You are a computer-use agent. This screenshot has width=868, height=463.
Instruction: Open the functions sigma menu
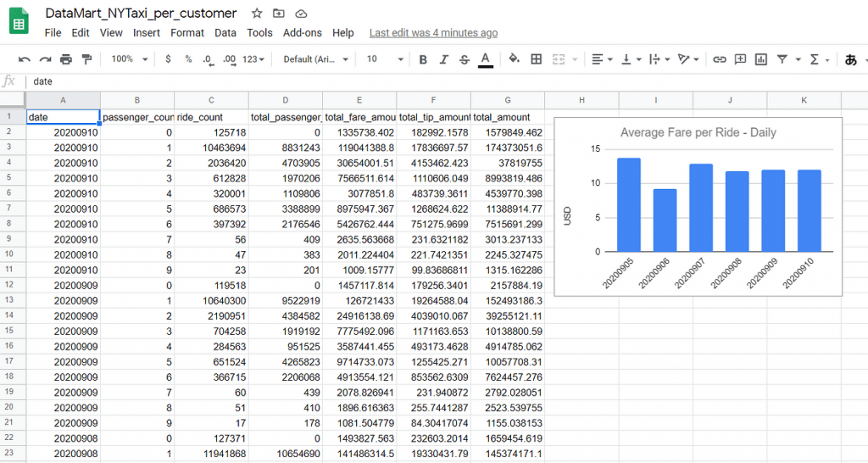(815, 59)
